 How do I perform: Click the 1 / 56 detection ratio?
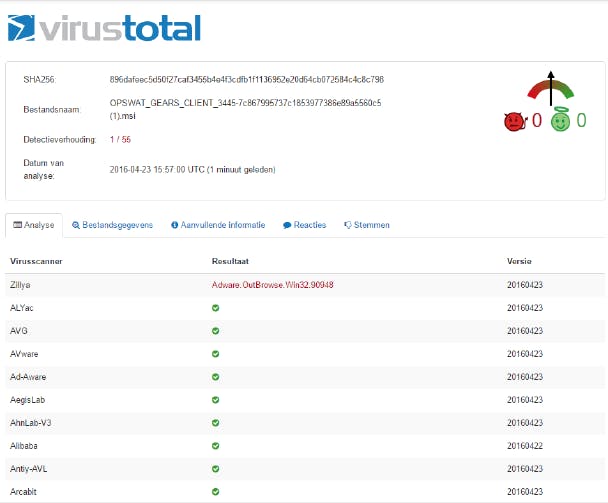120,140
